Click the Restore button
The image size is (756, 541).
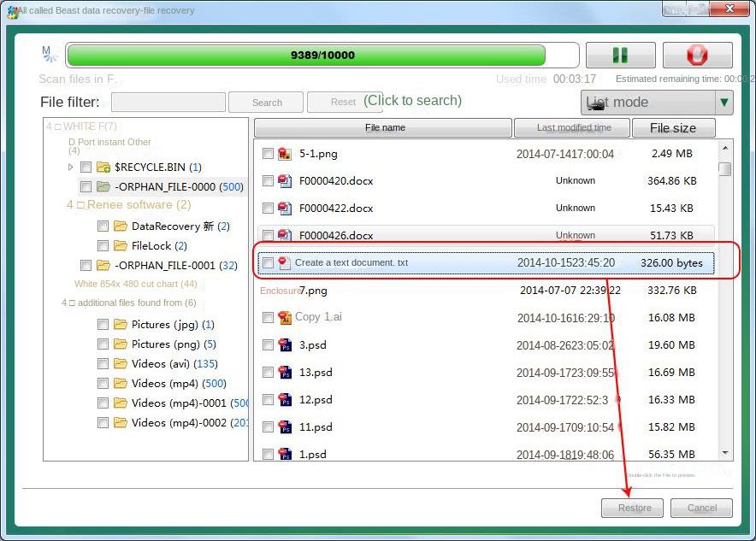click(x=632, y=508)
